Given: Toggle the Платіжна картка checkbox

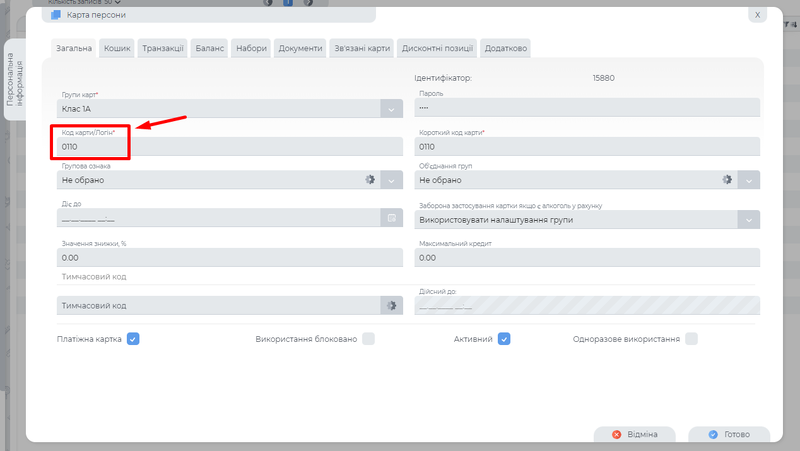Looking at the screenshot, I should click(133, 339).
